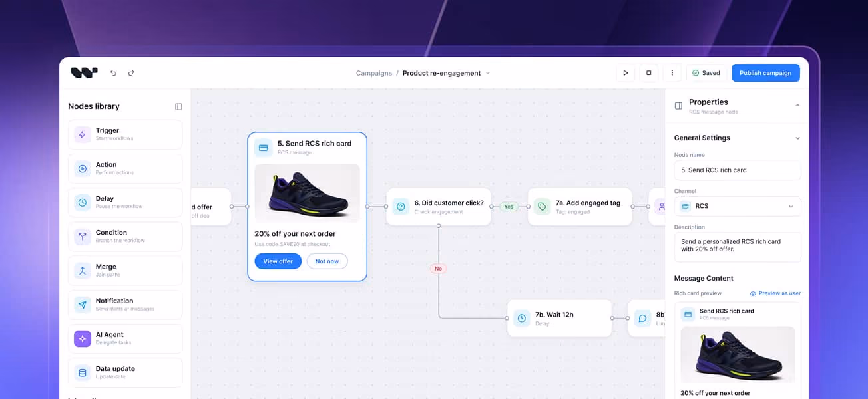The image size is (868, 399).
Task: Click the Not now button
Action: coord(327,261)
